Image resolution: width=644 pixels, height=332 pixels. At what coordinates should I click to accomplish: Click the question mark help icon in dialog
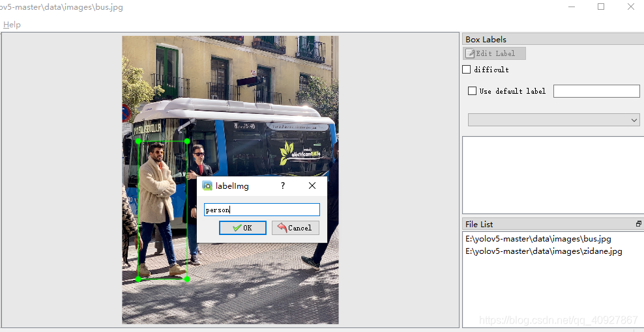point(283,186)
